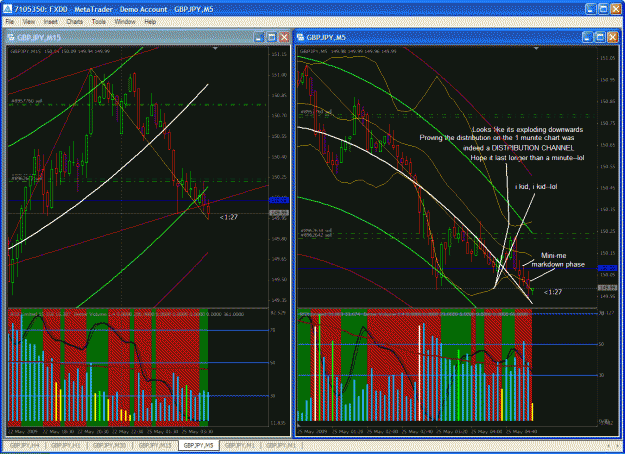Open the Charts menu
Image resolution: width=625 pixels, height=454 pixels.
pos(75,22)
